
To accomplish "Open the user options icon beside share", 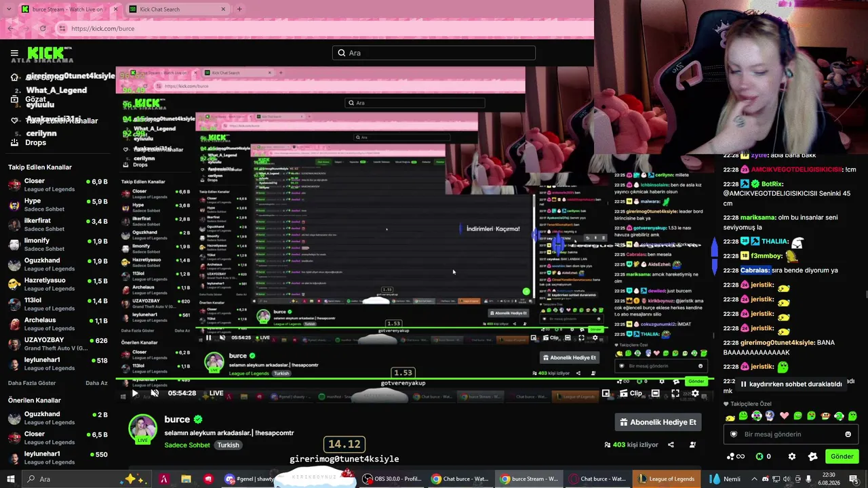I will click(x=692, y=445).
